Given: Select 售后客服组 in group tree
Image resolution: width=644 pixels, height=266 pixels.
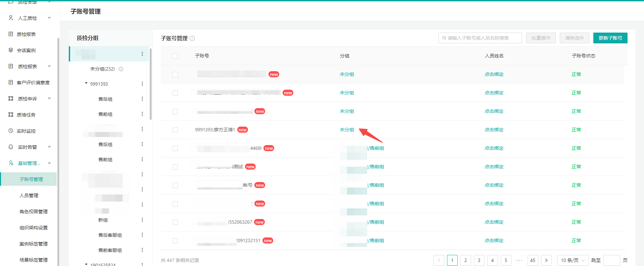Looking at the screenshot, I should pyautogui.click(x=110, y=235).
